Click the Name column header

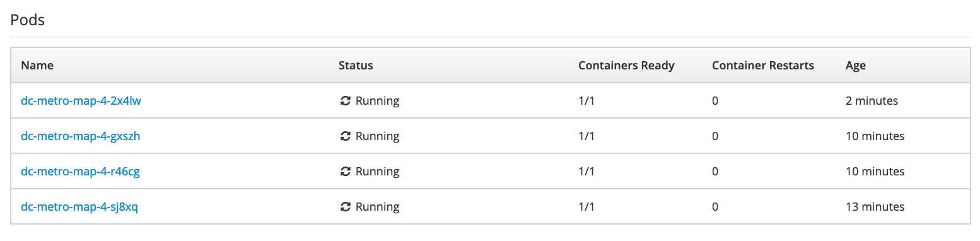[37, 66]
